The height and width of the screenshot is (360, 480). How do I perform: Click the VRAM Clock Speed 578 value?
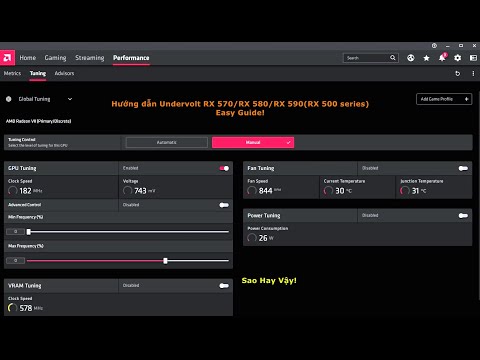[26, 308]
